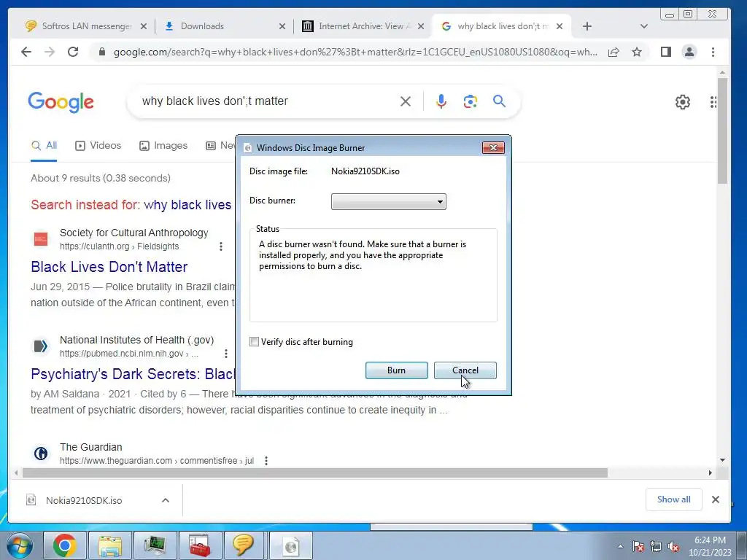
Task: Open a new Chrome tab
Action: pyautogui.click(x=587, y=26)
